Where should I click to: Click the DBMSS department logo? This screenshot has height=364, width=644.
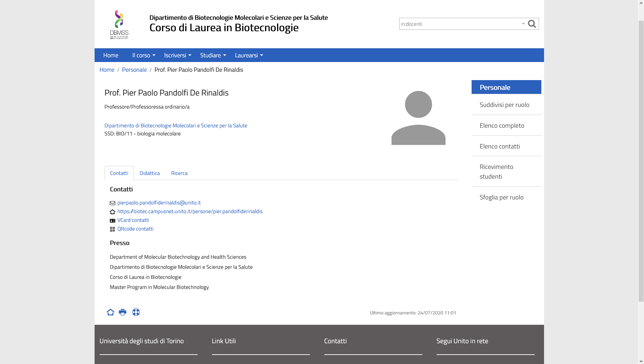coord(119,24)
